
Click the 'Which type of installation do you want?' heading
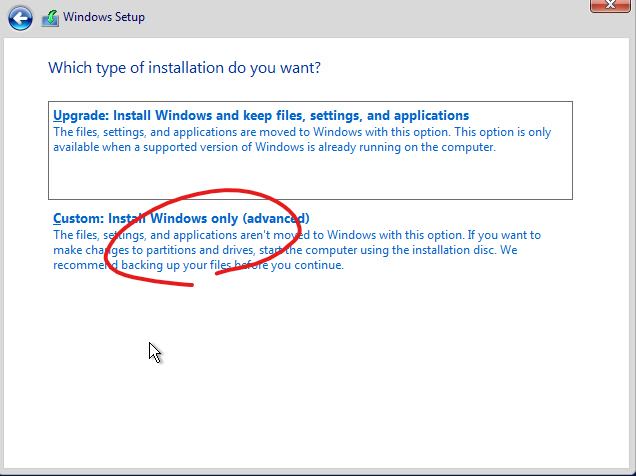tap(184, 68)
